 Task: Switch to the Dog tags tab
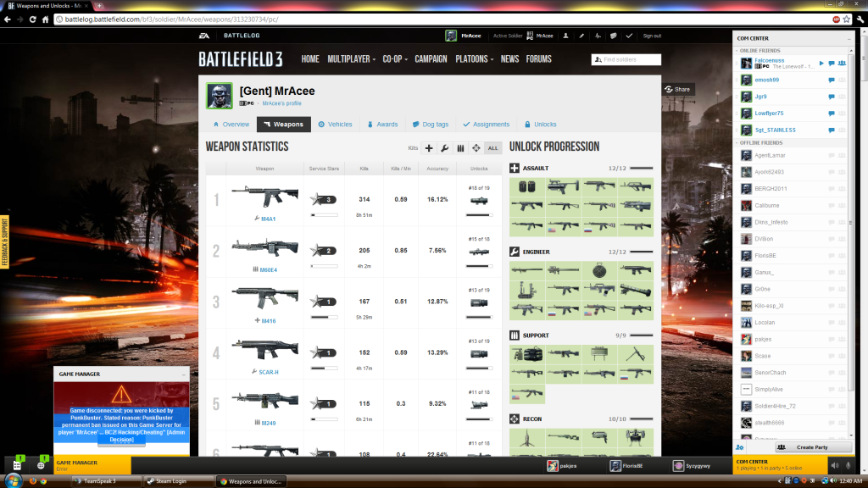(x=431, y=125)
